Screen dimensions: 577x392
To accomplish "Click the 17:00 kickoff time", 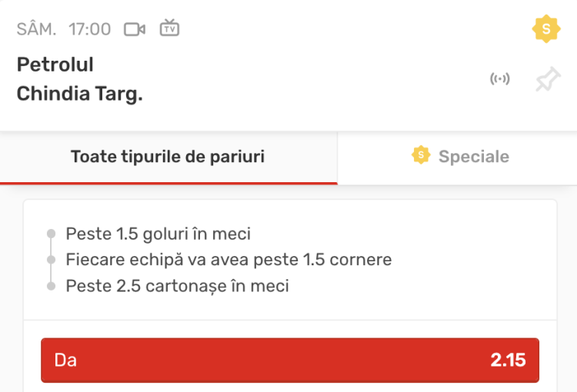I will 90,29.
